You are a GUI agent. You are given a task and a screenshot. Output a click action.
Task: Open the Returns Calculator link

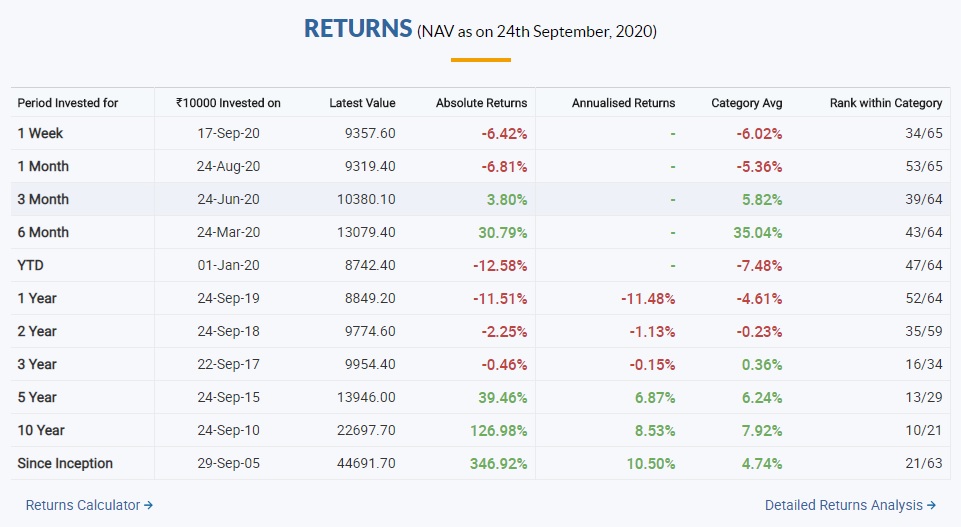pyautogui.click(x=83, y=505)
